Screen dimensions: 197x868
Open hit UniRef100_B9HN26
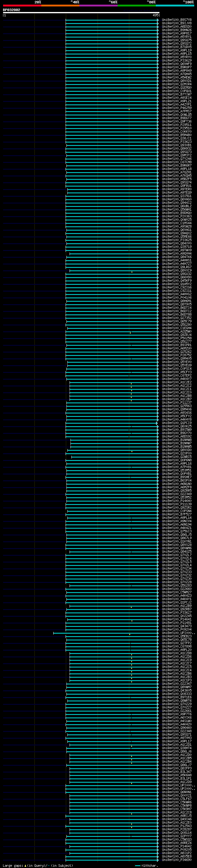click(x=177, y=30)
